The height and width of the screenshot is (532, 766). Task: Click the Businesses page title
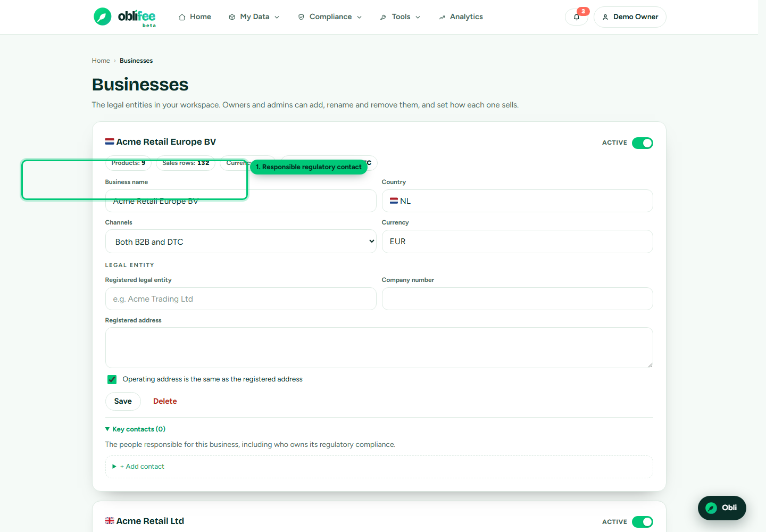pyautogui.click(x=140, y=85)
